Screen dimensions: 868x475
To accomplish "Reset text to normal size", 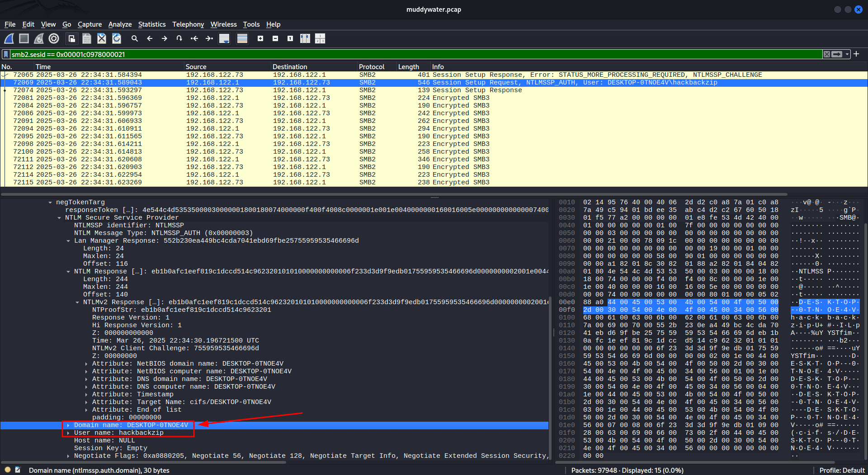I will [290, 38].
